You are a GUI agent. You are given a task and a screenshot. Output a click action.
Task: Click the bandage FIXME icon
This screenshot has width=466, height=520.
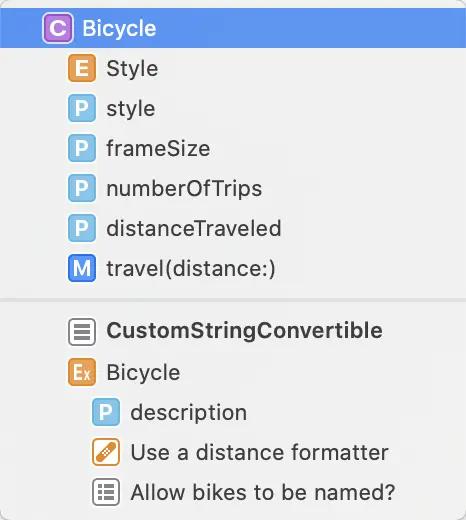(106, 452)
